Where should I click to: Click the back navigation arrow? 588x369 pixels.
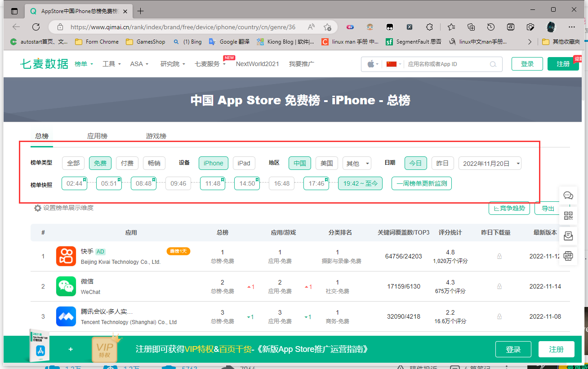coord(16,27)
